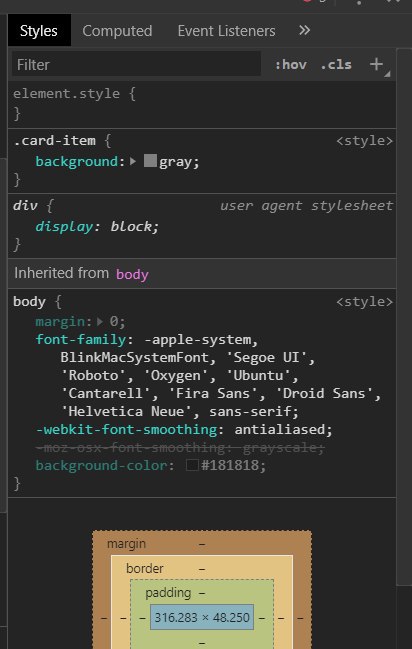412x649 pixels.
Task: Add a new style rule with plus icon
Action: click(x=376, y=64)
